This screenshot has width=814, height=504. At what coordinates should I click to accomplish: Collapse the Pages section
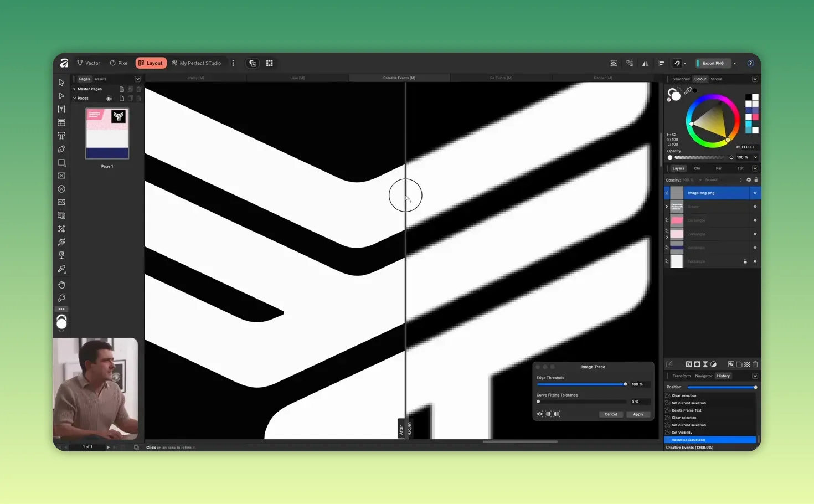point(74,99)
